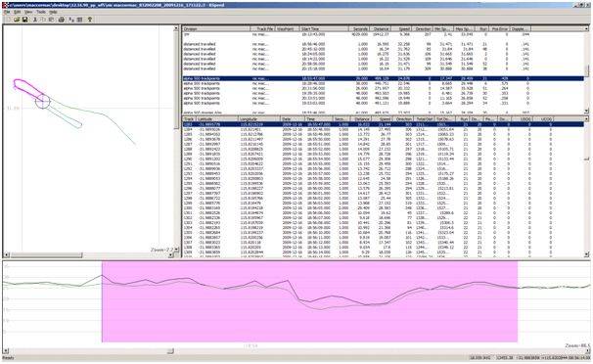
Task: Click inside the pink selected graph region
Action: point(309,301)
